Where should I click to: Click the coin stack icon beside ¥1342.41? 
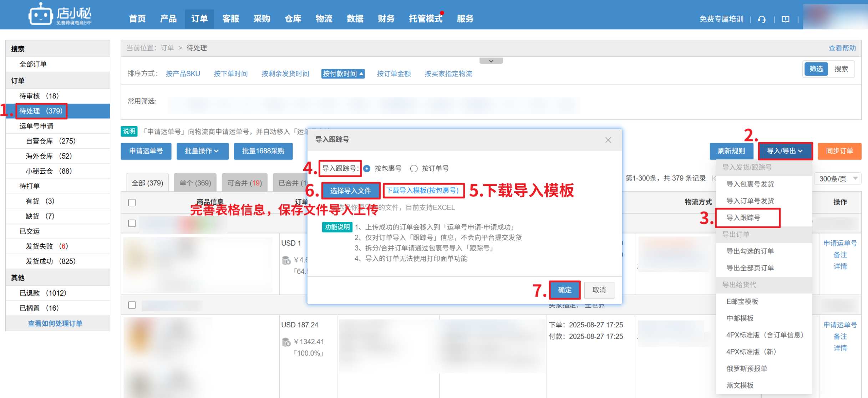pyautogui.click(x=286, y=342)
